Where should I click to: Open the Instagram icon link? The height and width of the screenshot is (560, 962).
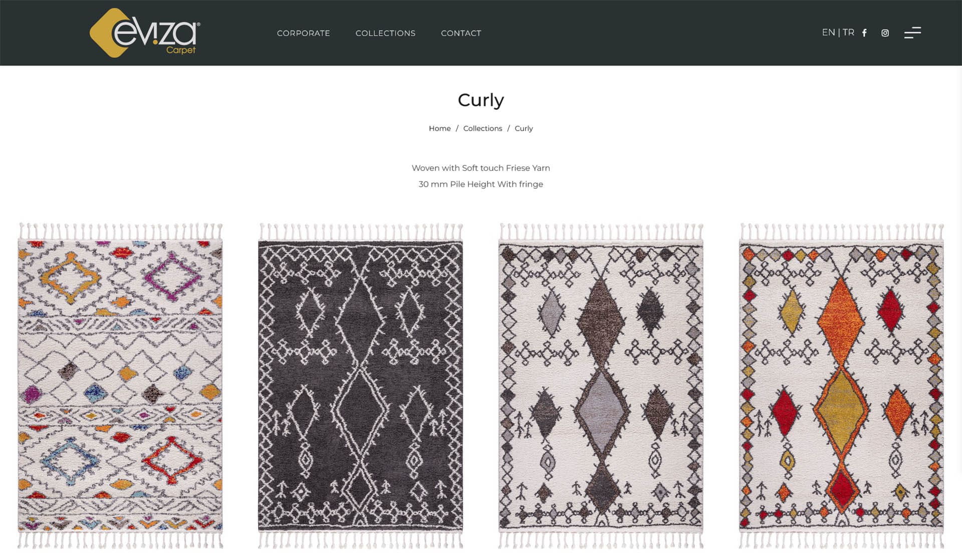click(885, 33)
